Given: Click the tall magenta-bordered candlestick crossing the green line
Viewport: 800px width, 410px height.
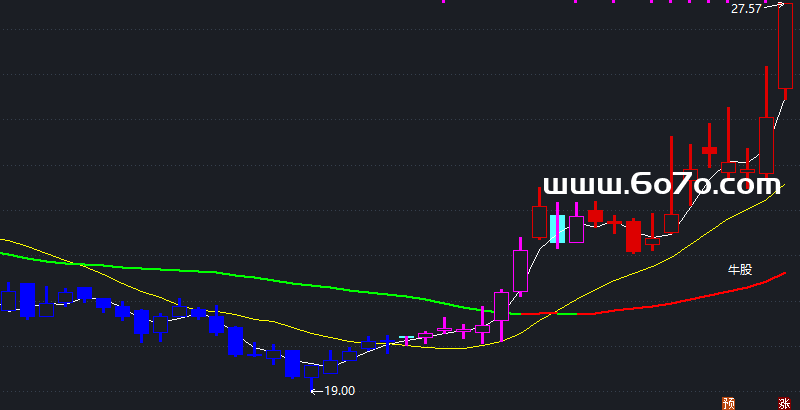Looking at the screenshot, I should [x=501, y=305].
